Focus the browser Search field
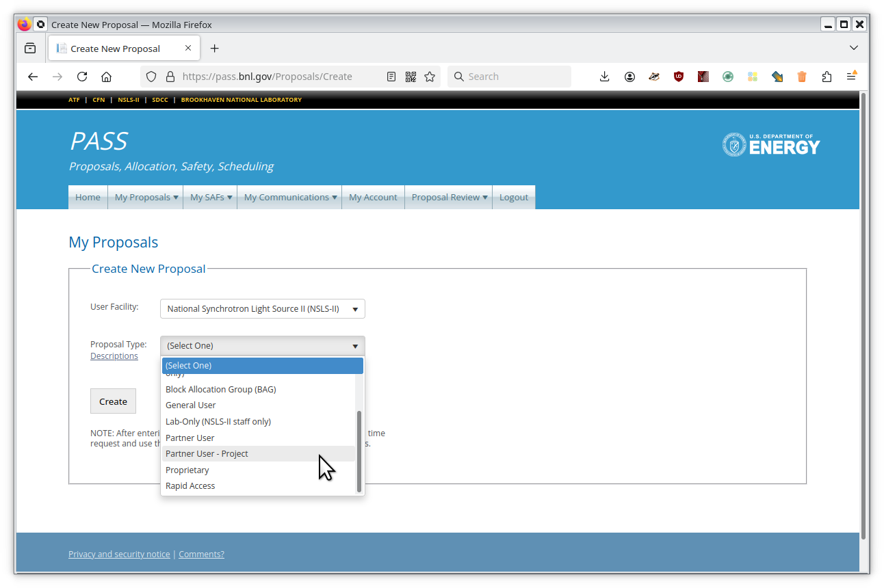The height and width of the screenshot is (588, 884). pos(509,77)
